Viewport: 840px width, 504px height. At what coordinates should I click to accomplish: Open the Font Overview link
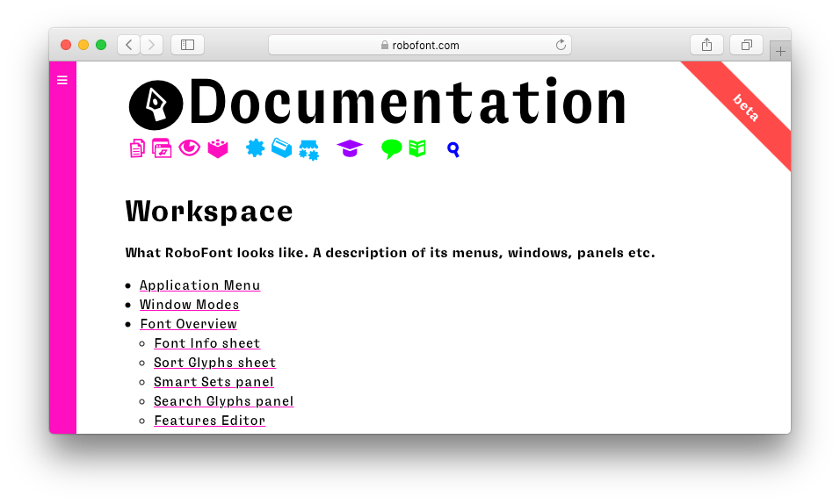click(188, 324)
